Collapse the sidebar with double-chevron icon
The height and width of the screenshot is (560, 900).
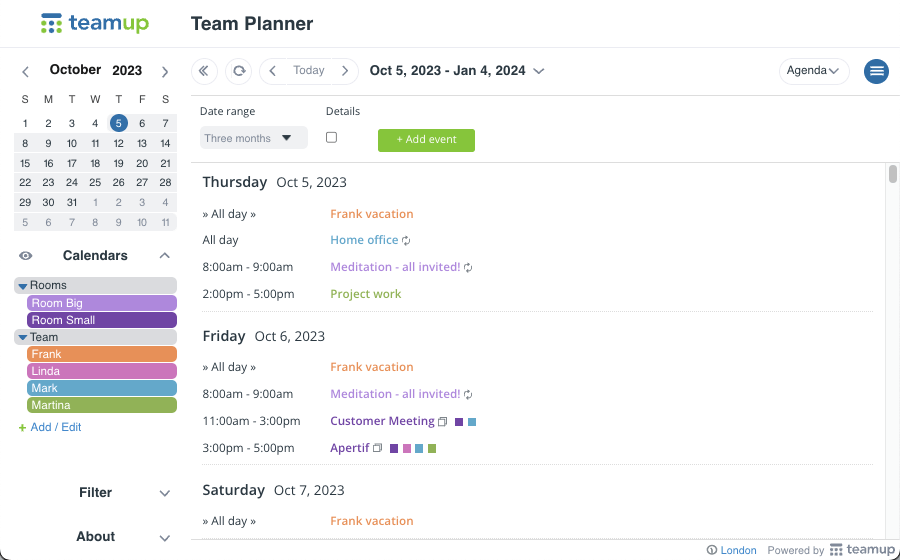point(204,71)
